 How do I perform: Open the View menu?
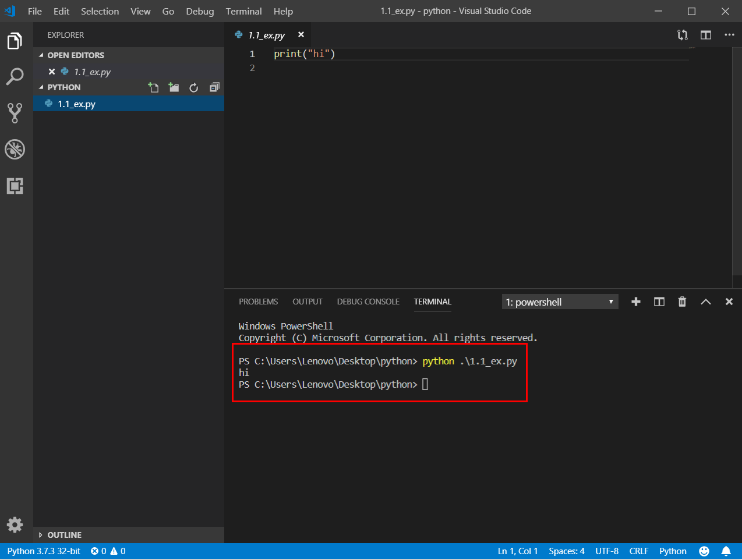[140, 11]
